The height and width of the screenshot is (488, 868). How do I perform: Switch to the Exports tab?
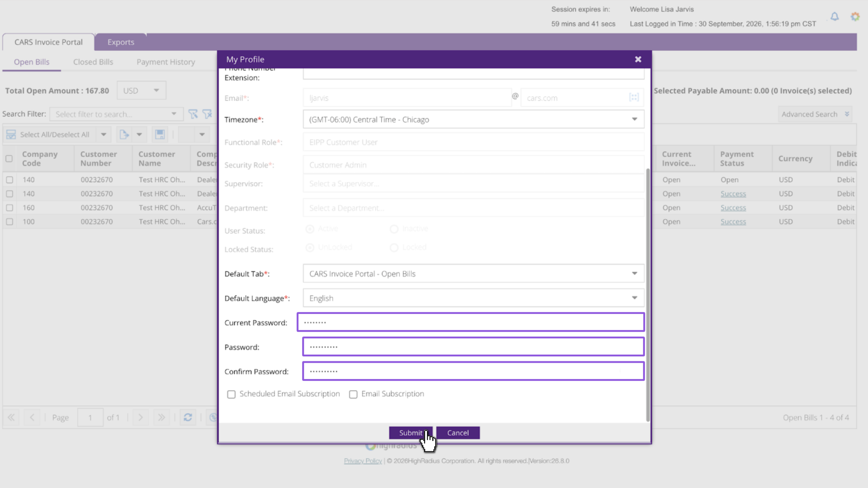click(x=121, y=42)
